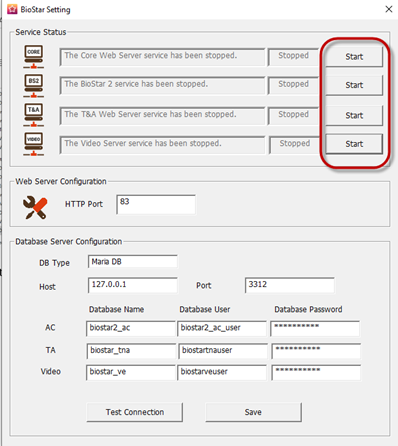Click the T&A server icon

tap(34, 115)
